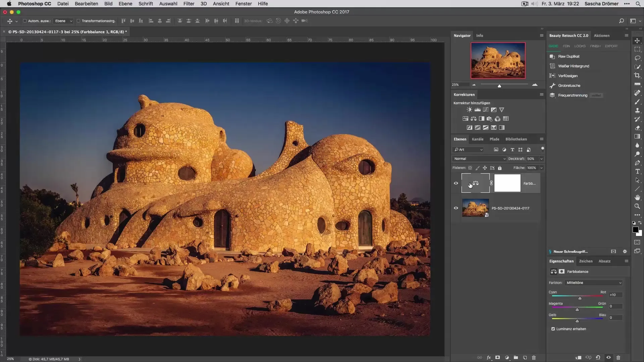Open the Bild menu

pos(108,4)
